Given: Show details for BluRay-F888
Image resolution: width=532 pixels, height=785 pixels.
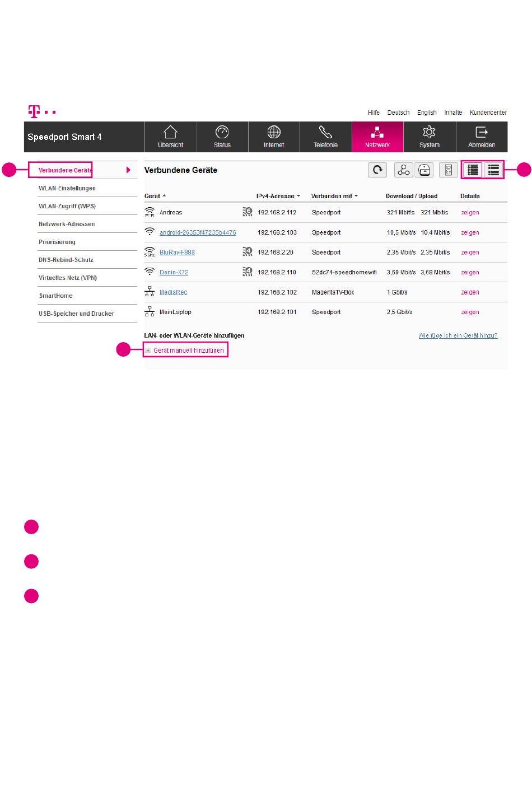Looking at the screenshot, I should (x=470, y=253).
